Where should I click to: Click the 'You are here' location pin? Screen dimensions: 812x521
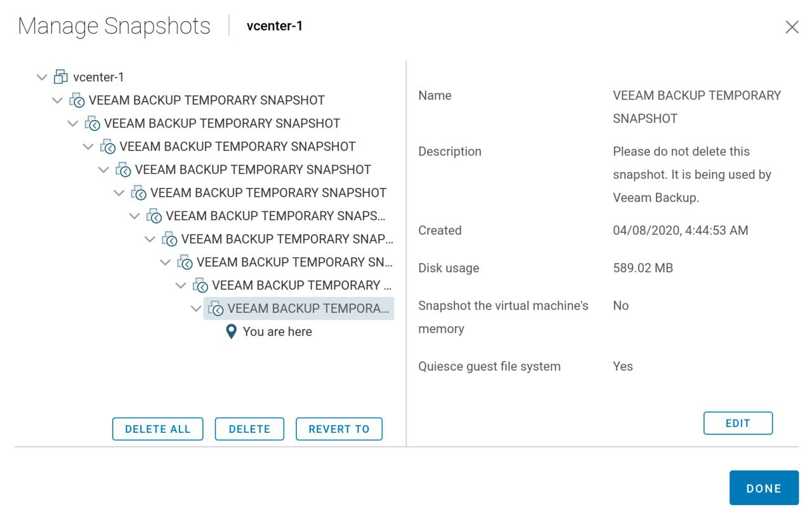pyautogui.click(x=232, y=331)
